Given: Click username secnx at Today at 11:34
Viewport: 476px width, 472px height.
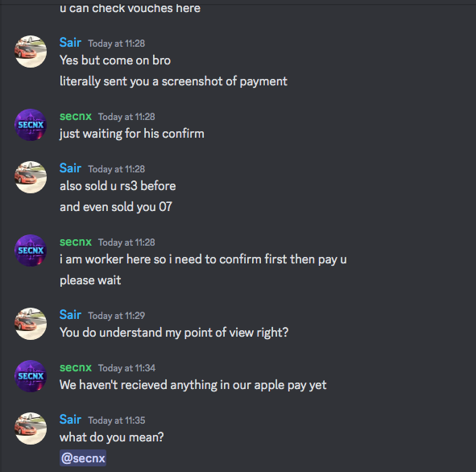Looking at the screenshot, I should [76, 367].
